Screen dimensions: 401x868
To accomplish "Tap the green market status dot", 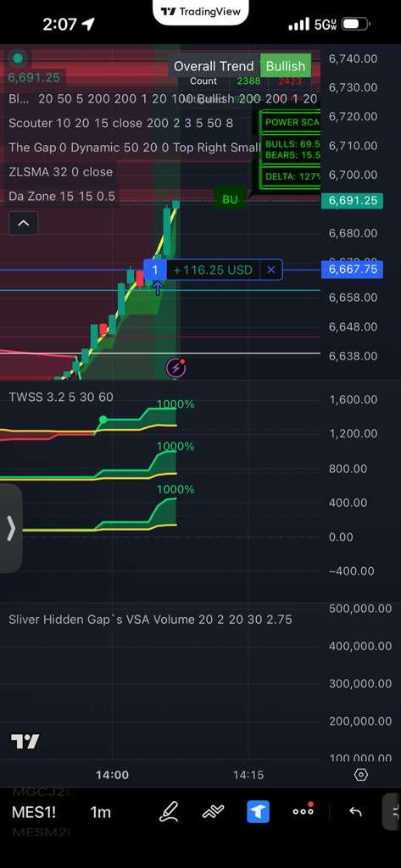I will (x=18, y=58).
